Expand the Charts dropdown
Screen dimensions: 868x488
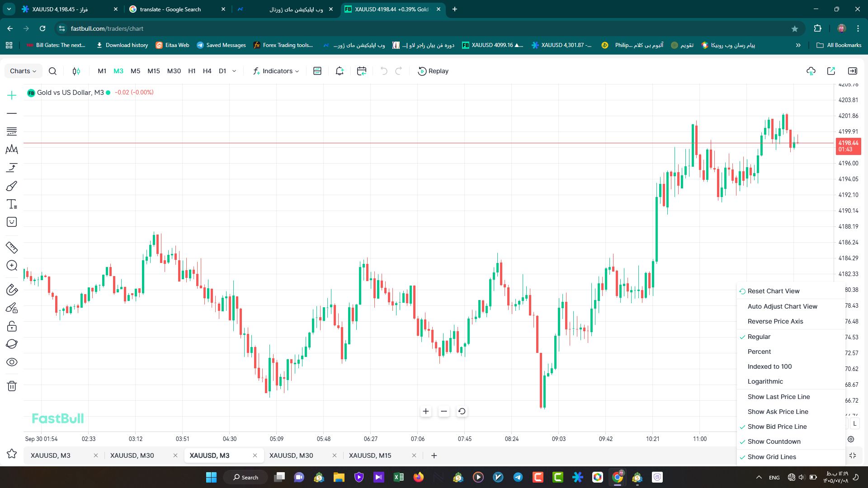click(x=23, y=71)
